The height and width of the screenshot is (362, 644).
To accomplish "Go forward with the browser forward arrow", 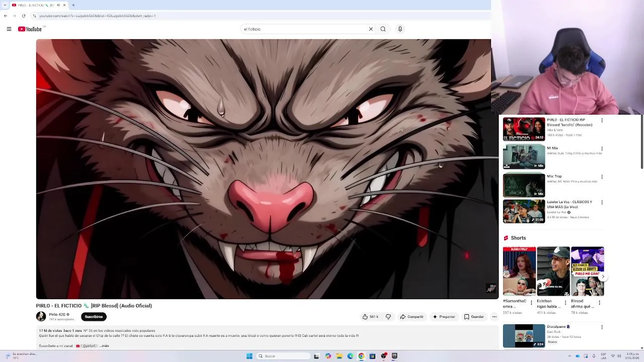I will pyautogui.click(x=15, y=16).
